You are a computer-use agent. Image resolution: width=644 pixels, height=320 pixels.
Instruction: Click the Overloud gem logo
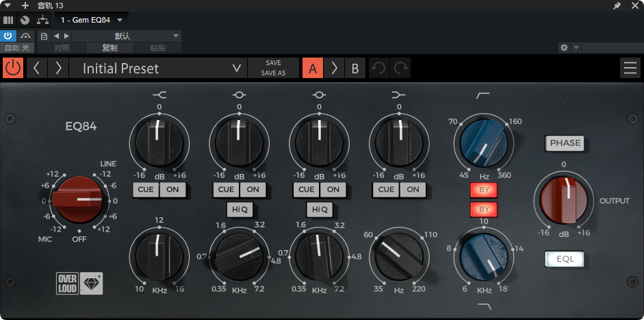[x=79, y=284]
